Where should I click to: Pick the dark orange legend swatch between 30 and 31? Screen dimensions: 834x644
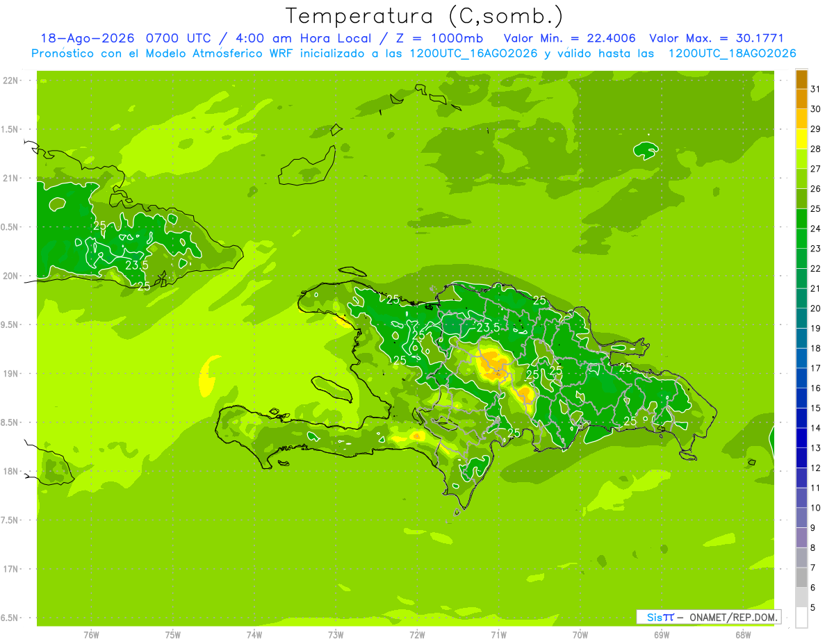(801, 99)
